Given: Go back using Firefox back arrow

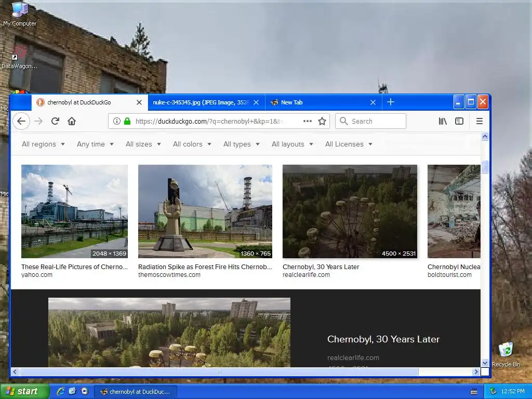Looking at the screenshot, I should 21,121.
